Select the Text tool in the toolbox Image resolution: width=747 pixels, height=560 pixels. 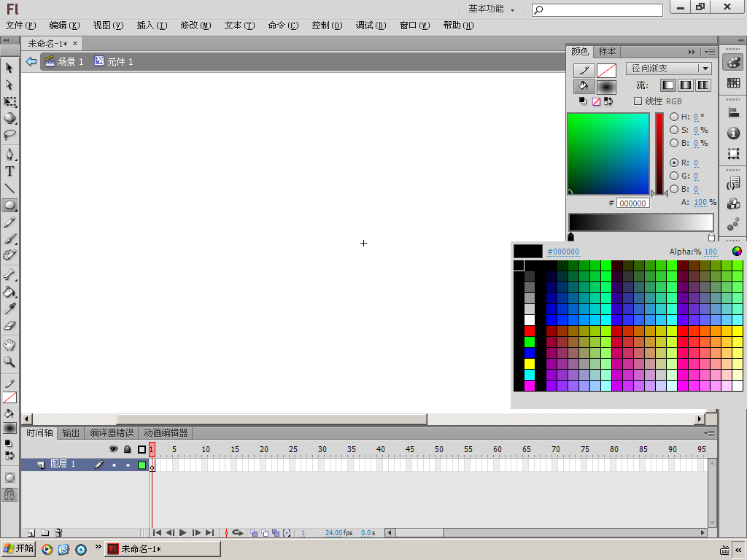click(x=9, y=171)
